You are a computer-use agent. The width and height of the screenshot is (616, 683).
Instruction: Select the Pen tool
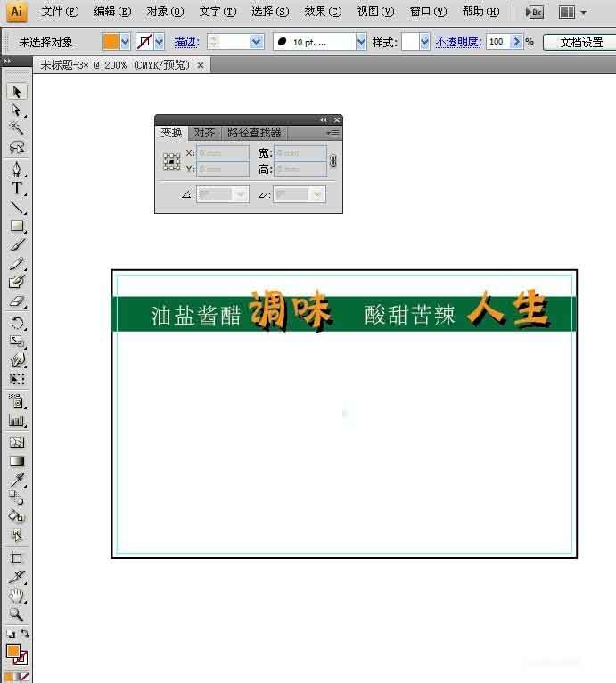click(17, 169)
